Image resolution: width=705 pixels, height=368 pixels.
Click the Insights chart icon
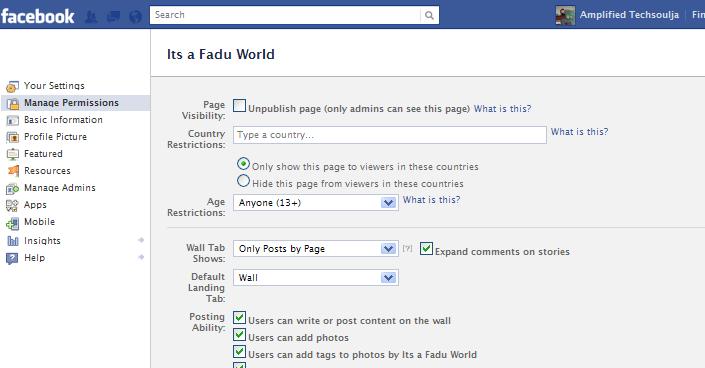pyautogui.click(x=13, y=241)
